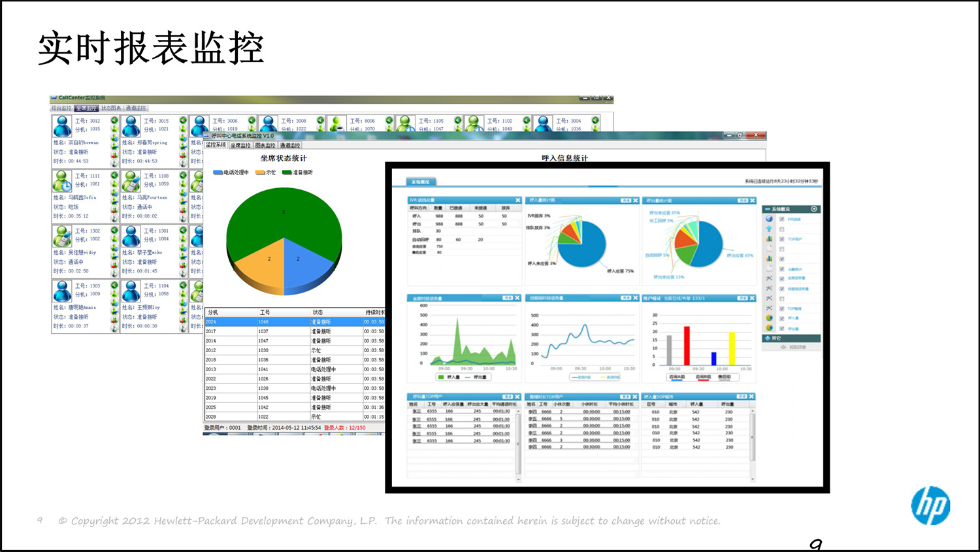Click red arrow action icon in agent 3015 card
Screen dimensions: 980x552
(x=184, y=156)
